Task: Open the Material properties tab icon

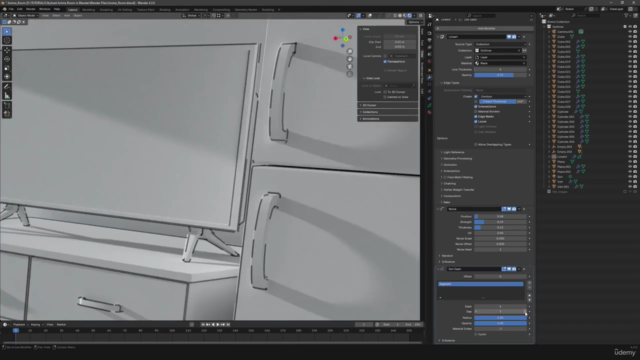Action: pyautogui.click(x=429, y=112)
